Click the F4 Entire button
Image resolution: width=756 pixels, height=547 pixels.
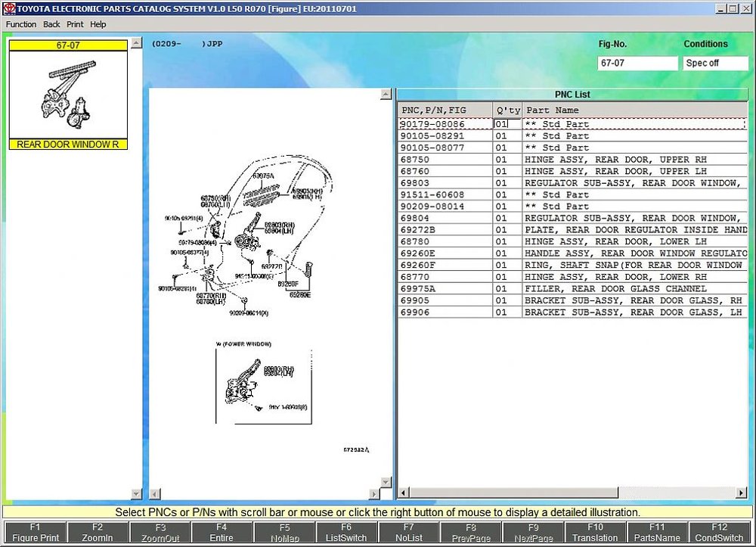222,532
